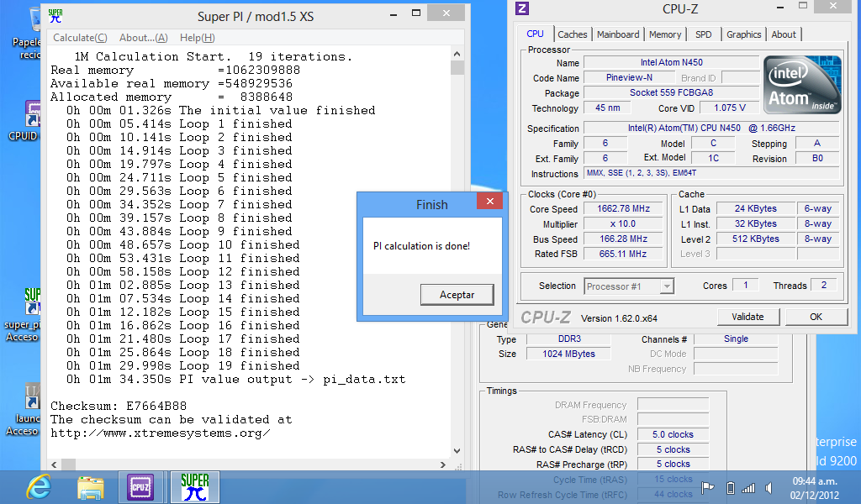Switch to Super PI taskbar button
Screen dimensions: 861x504
tap(195, 487)
